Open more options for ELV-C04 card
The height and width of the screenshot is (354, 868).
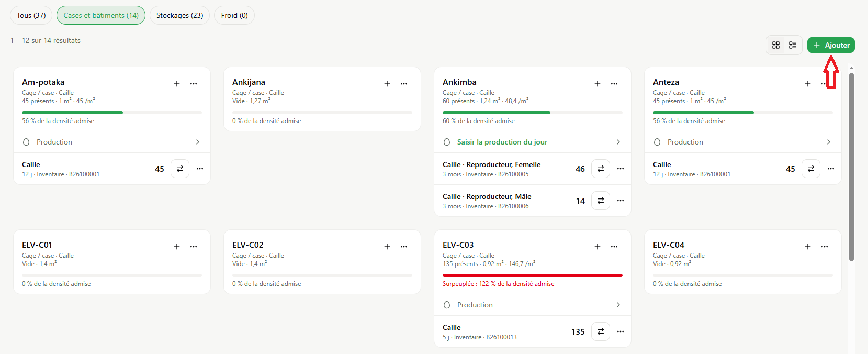[x=825, y=247]
